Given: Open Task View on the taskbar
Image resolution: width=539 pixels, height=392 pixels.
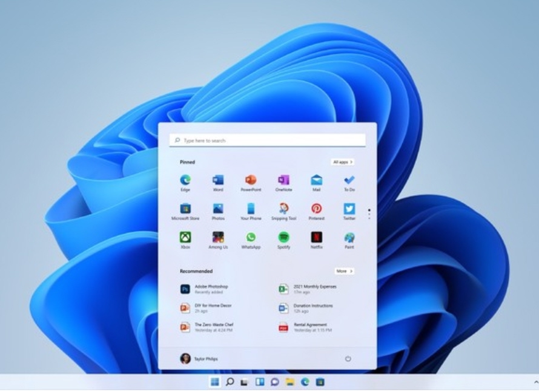Looking at the screenshot, I should pyautogui.click(x=245, y=382).
